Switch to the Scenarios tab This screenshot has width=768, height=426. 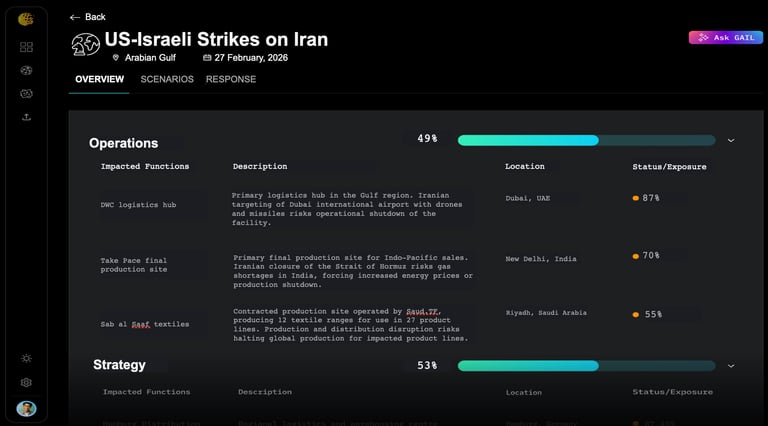(167, 79)
